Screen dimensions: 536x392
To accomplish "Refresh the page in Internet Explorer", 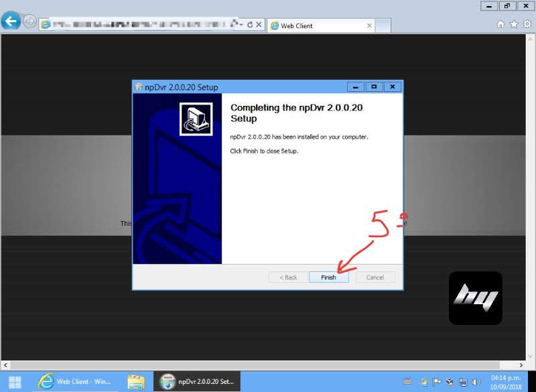I will coord(250,25).
